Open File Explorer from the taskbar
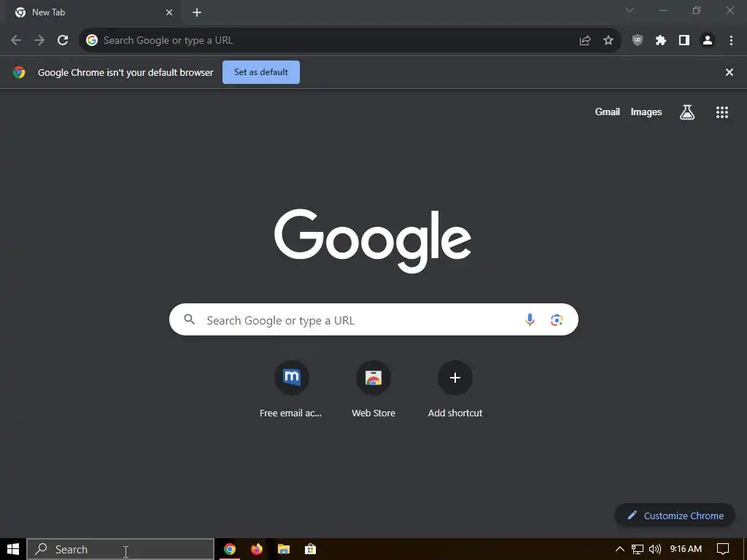The width and height of the screenshot is (747, 560). 284,549
